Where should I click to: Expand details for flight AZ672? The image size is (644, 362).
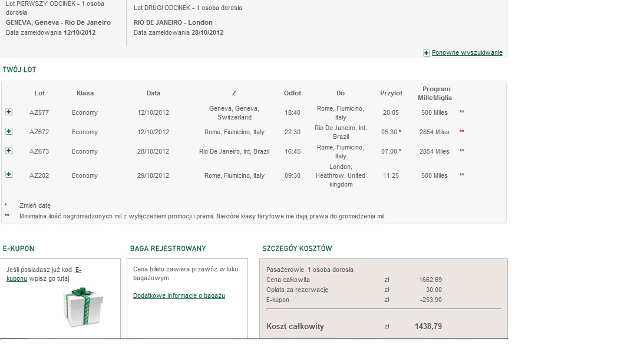click(9, 131)
